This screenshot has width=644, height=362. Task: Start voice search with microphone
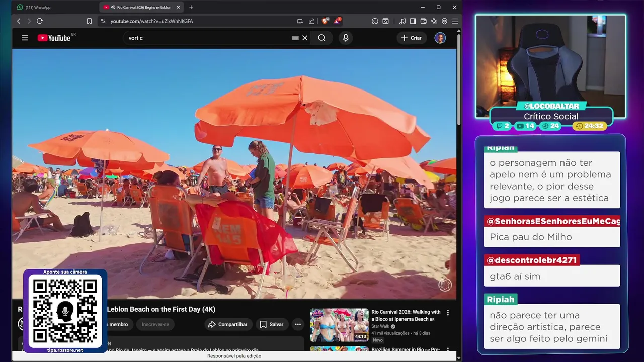coord(345,38)
